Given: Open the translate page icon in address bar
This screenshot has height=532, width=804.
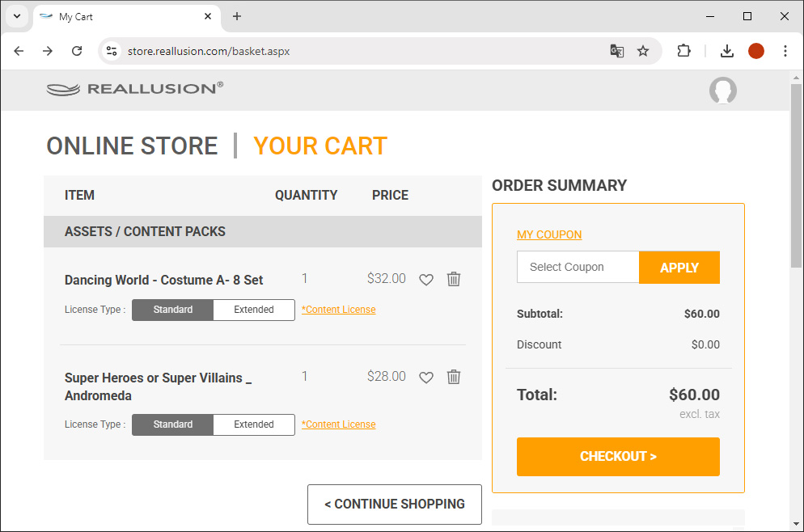Looking at the screenshot, I should pos(617,51).
